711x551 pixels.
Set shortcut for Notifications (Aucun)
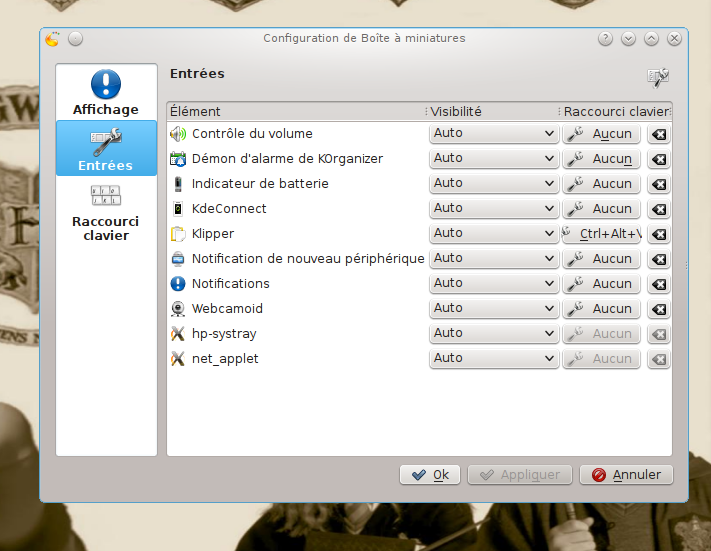[x=601, y=284]
